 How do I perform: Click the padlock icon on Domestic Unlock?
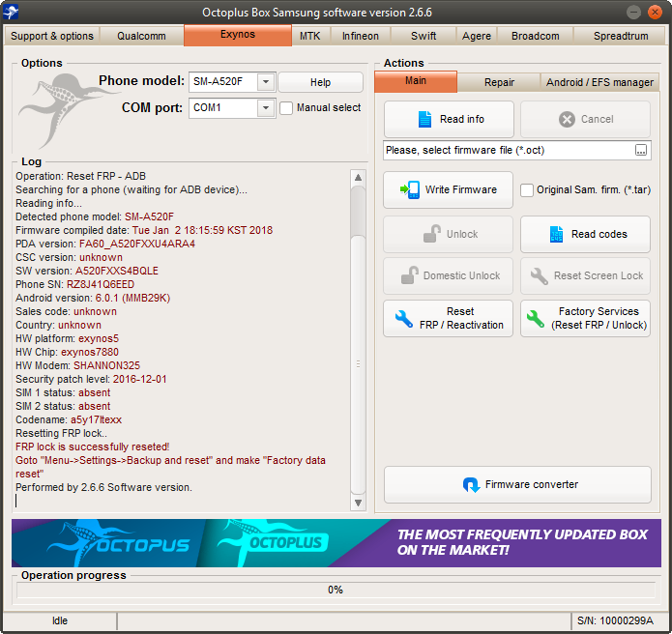click(x=410, y=275)
